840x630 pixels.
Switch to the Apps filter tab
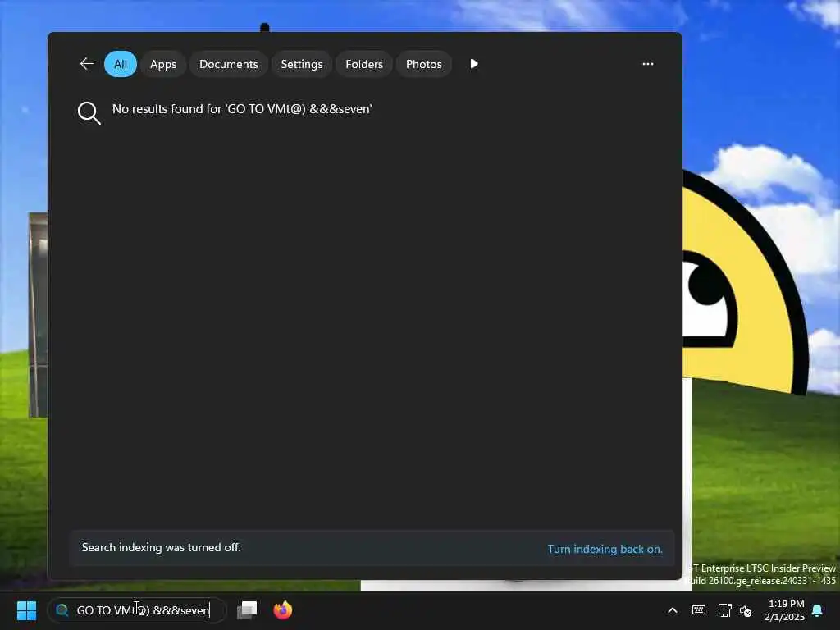point(163,64)
